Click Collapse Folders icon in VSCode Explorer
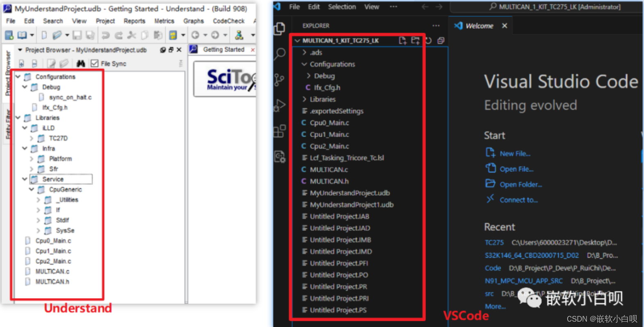 coord(441,40)
